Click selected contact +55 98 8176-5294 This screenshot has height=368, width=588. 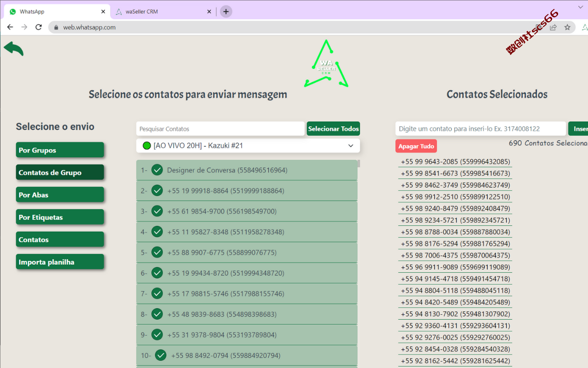(455, 244)
